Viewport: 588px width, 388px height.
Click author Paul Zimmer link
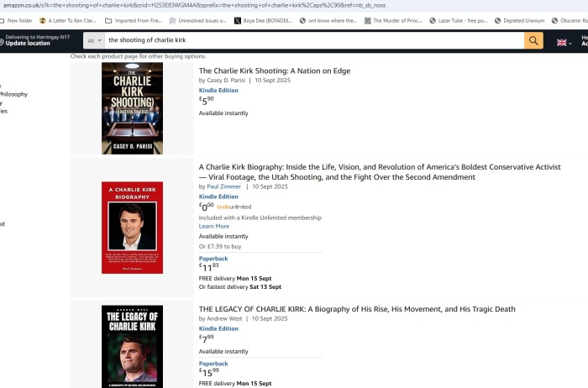[224, 186]
